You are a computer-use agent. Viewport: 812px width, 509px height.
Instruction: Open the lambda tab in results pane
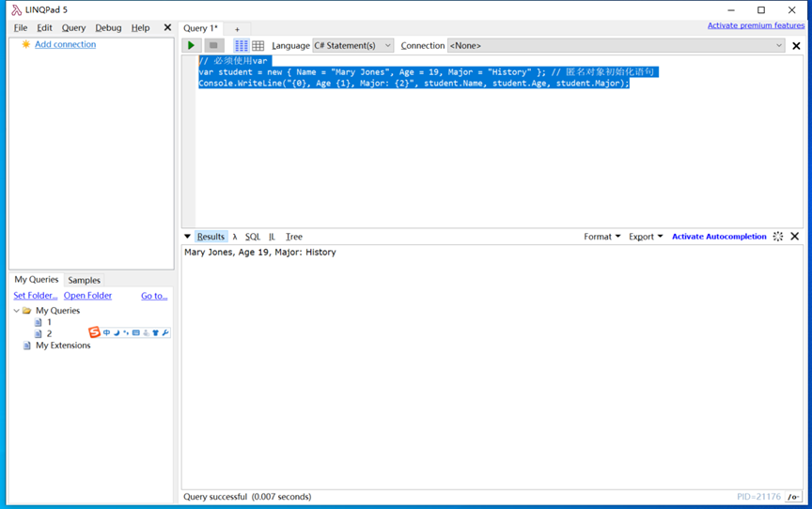(x=235, y=237)
